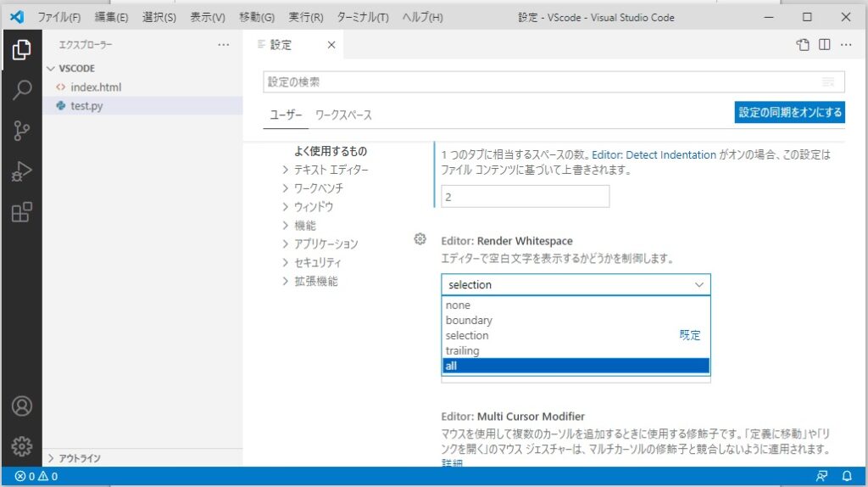Open Settings JSON file icon
868x487 pixels.
point(803,45)
